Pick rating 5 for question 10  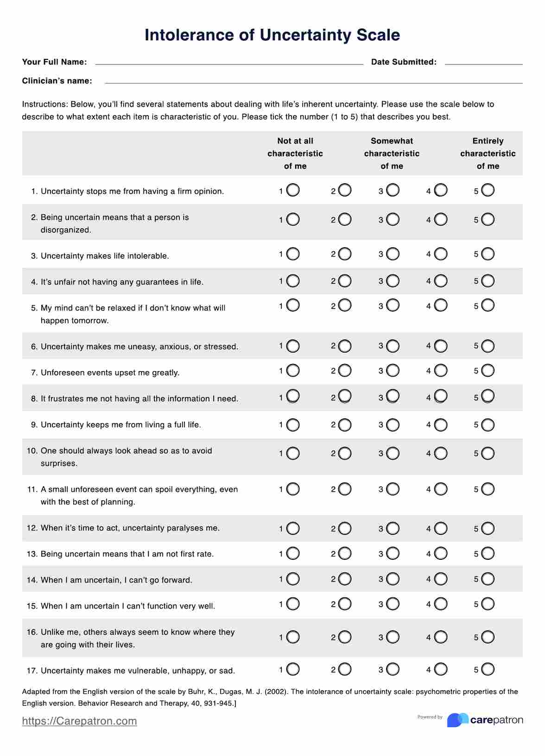pos(488,453)
